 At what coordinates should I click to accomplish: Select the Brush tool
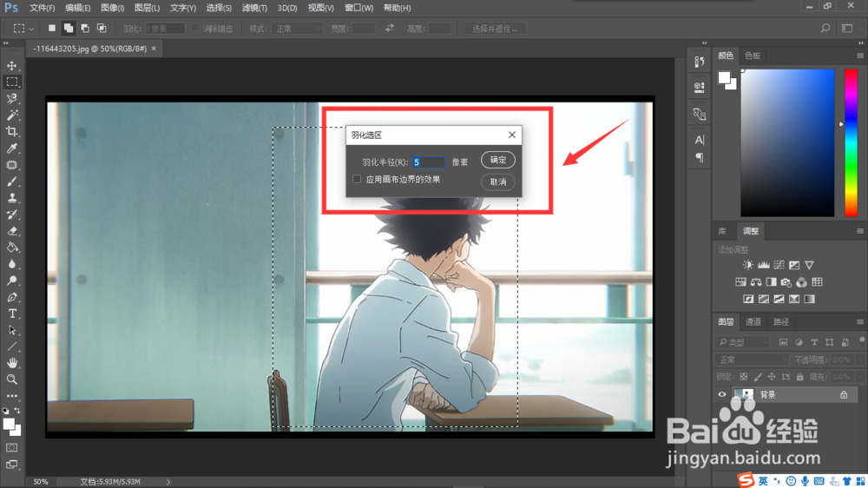(11, 181)
